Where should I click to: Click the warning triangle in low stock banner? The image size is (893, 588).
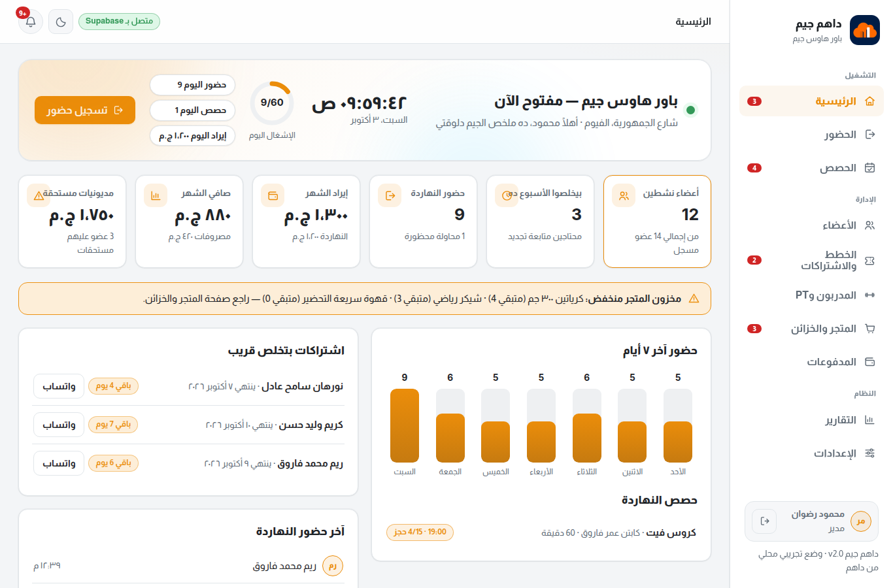click(x=694, y=299)
